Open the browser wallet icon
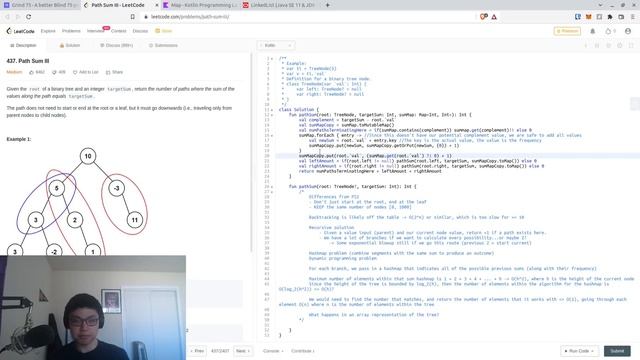 (621, 17)
